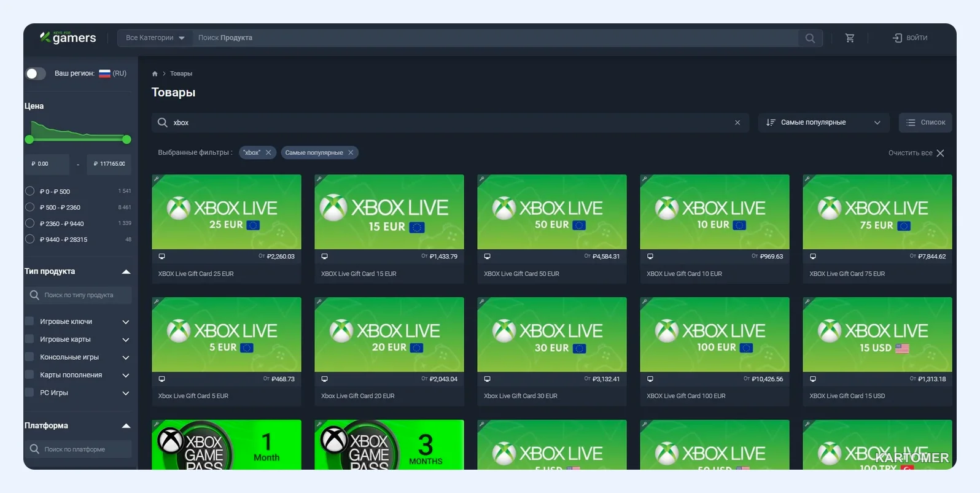Open the shopping cart icon
The width and height of the screenshot is (980, 493).
click(850, 38)
